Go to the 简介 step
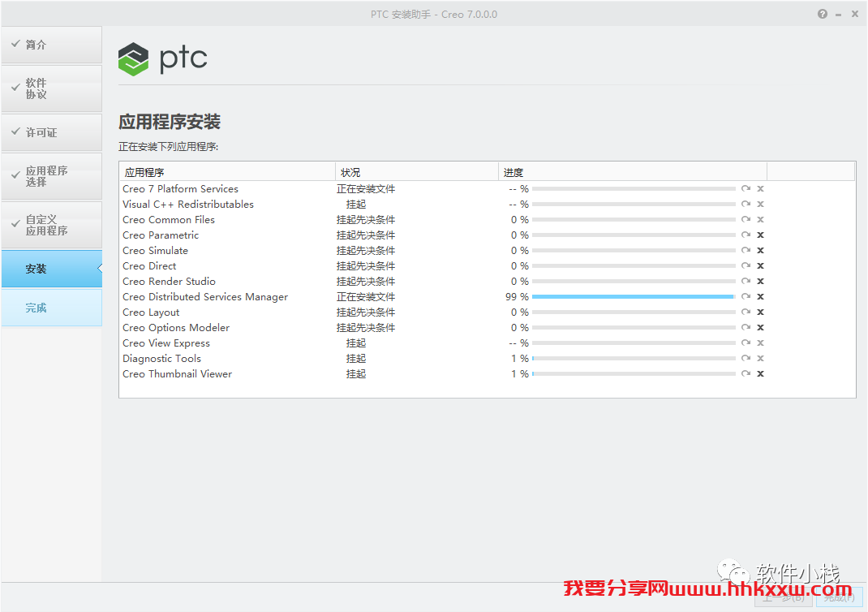868x612 pixels. pos(51,45)
